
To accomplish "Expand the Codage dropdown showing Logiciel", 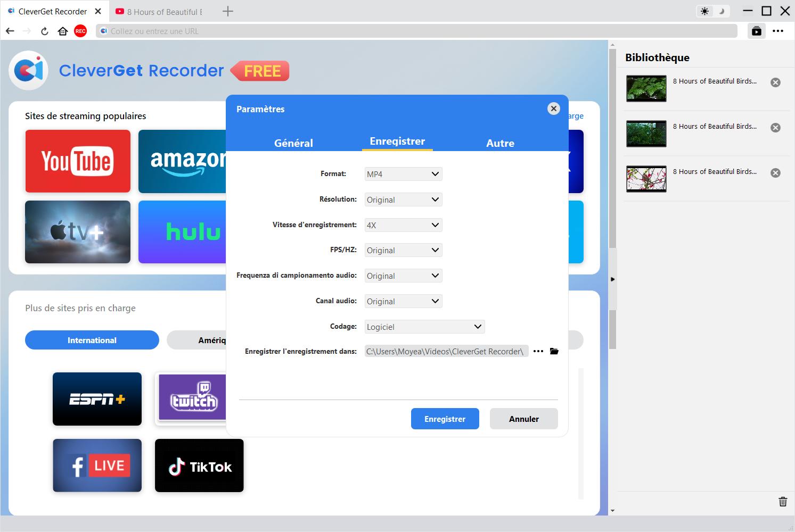I will 424,327.
